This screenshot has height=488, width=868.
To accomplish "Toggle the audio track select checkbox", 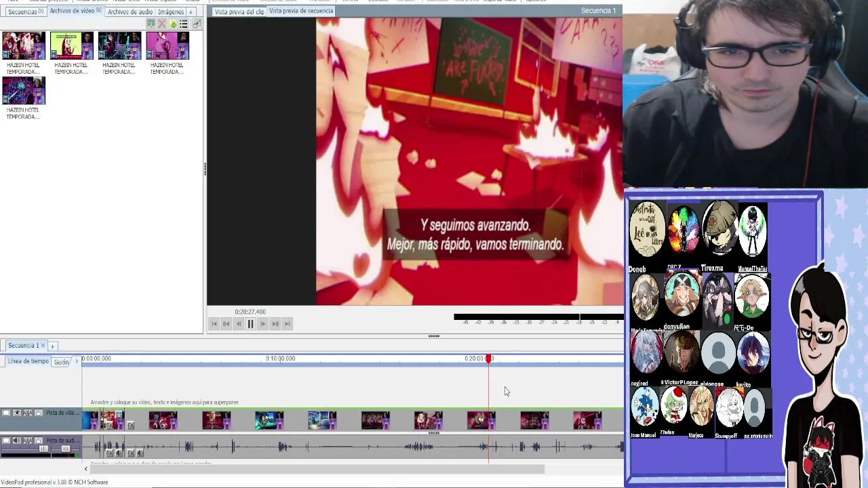I will (6, 441).
